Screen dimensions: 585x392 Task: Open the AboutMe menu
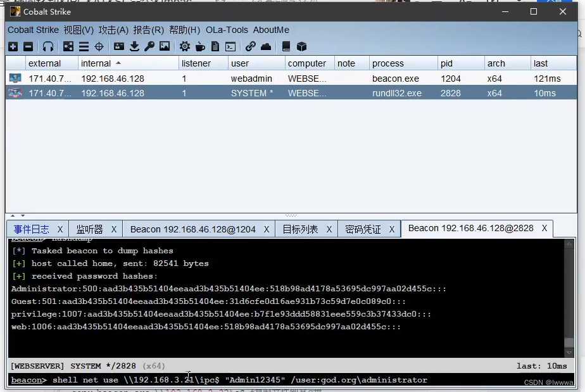[x=271, y=30]
